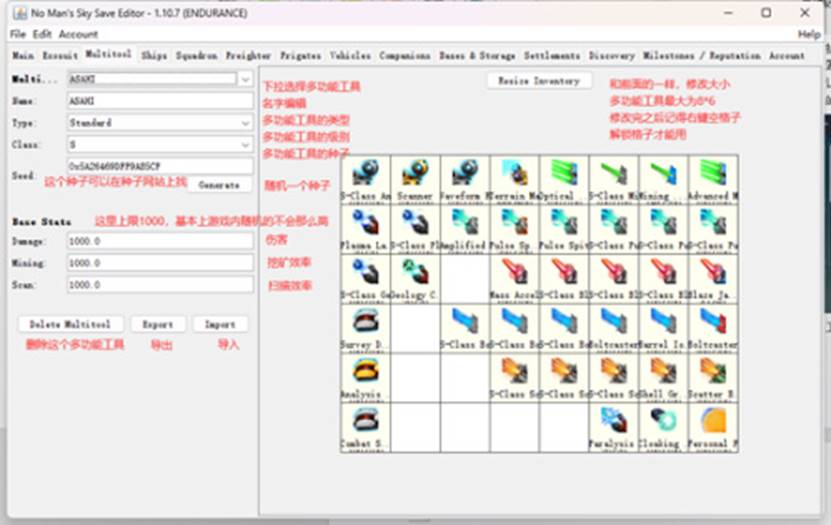Click the Generate seed button

[219, 185]
